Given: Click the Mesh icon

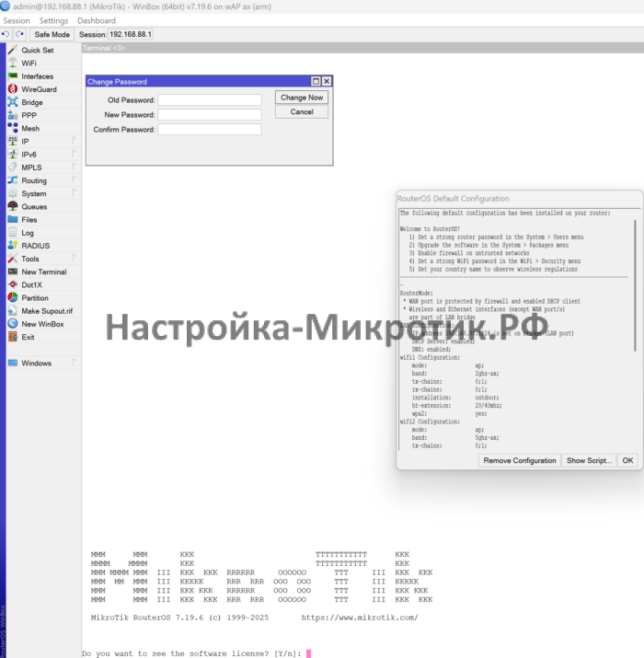Looking at the screenshot, I should pyautogui.click(x=13, y=128).
